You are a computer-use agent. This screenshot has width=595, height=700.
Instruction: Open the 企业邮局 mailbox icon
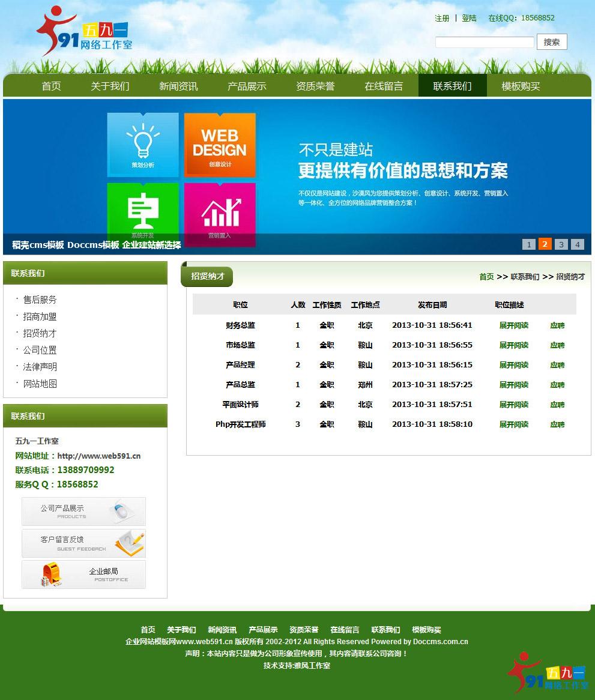(83, 575)
